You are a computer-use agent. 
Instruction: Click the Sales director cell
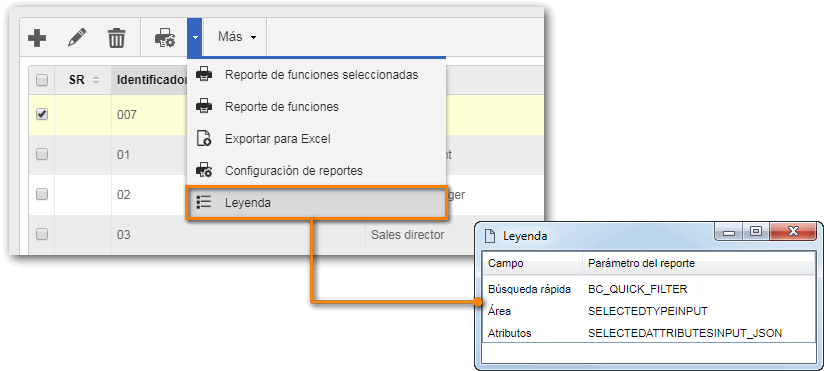pyautogui.click(x=408, y=235)
